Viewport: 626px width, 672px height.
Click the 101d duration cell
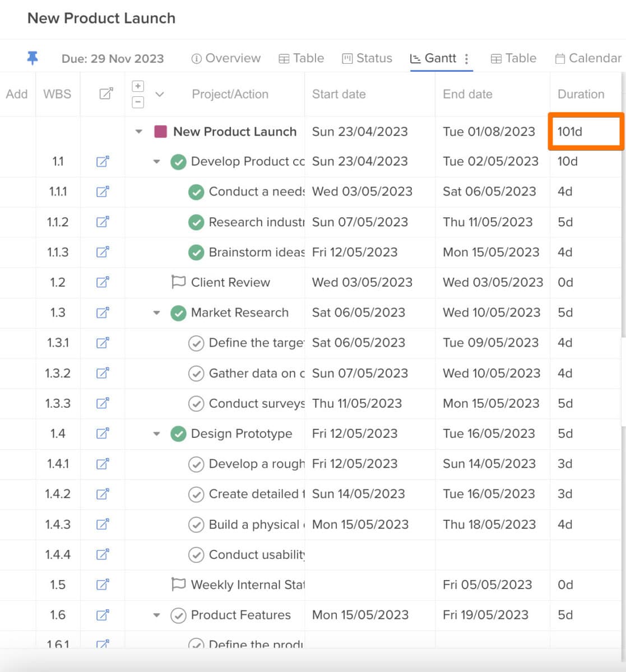(x=586, y=132)
